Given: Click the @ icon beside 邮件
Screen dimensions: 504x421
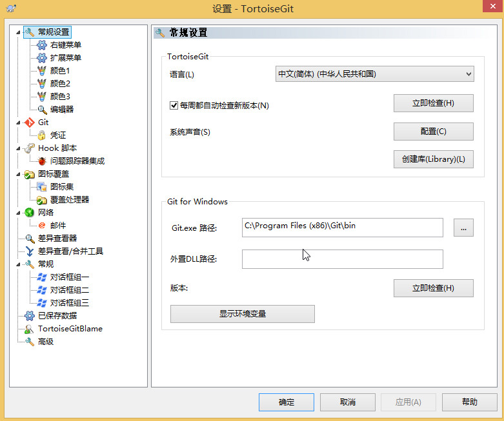Looking at the screenshot, I should click(x=42, y=226).
